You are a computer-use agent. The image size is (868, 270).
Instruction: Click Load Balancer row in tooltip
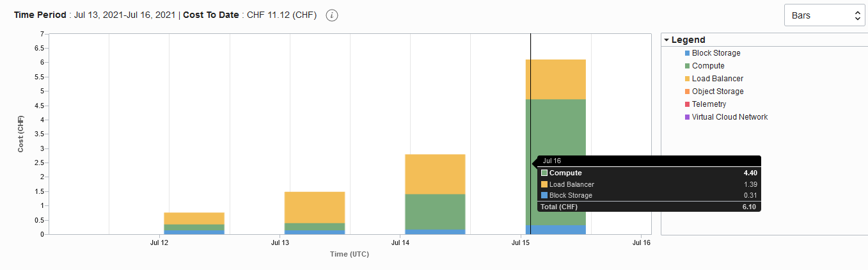click(649, 184)
